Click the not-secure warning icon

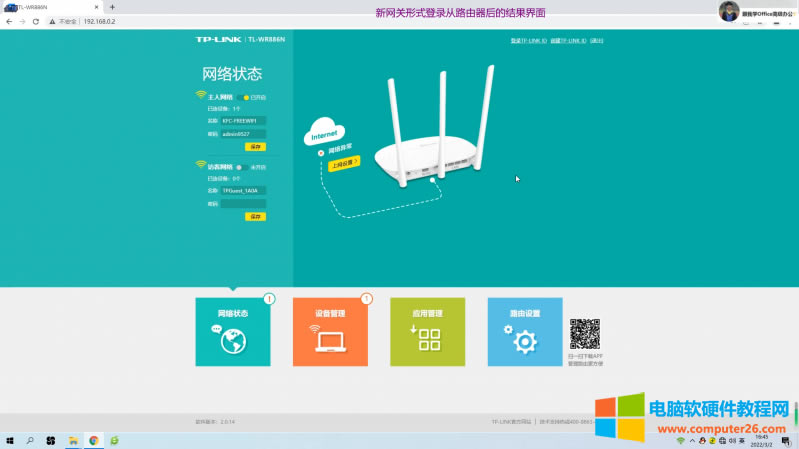52,21
